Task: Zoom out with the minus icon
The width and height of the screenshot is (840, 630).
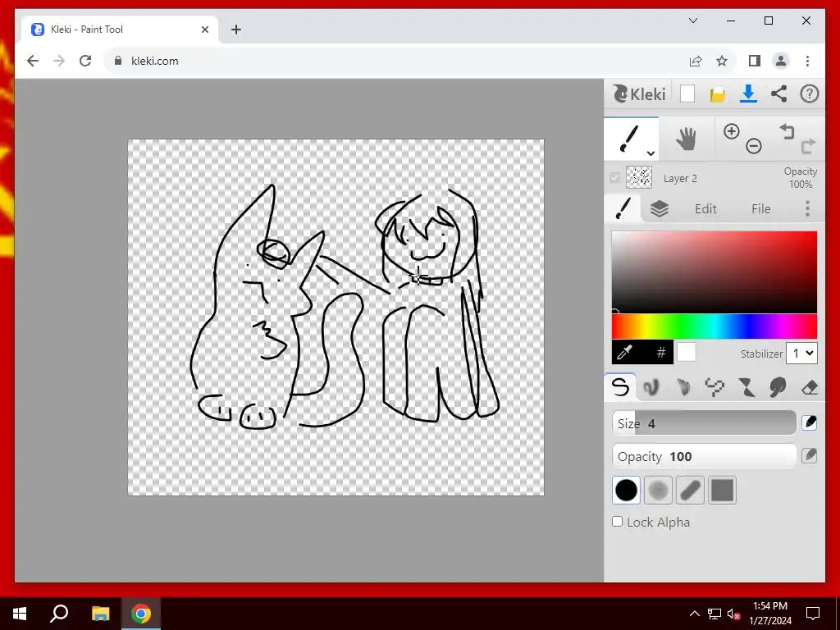Action: (x=753, y=146)
